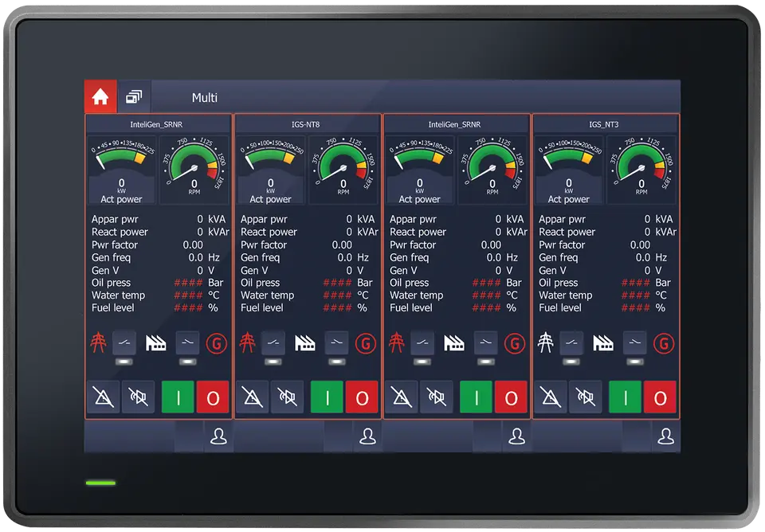The height and width of the screenshot is (532, 765).
Task: Tap the IGS_NT3 load factory icon
Action: click(603, 342)
